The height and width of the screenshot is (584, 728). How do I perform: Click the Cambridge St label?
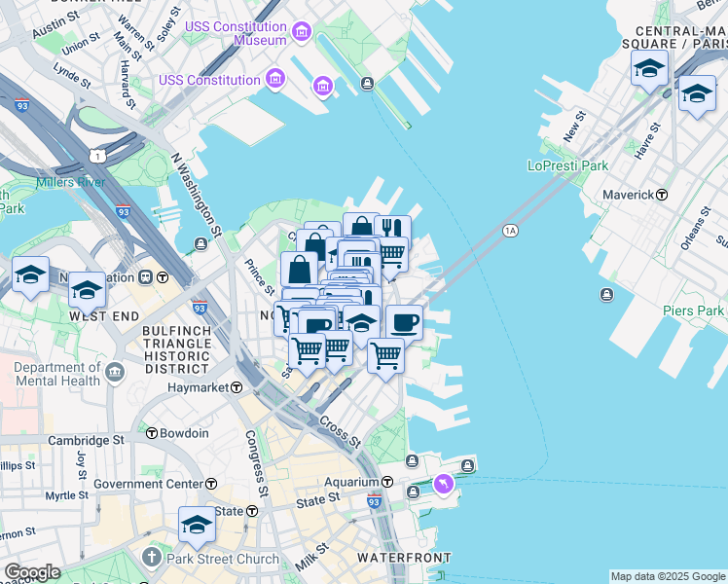(x=86, y=440)
